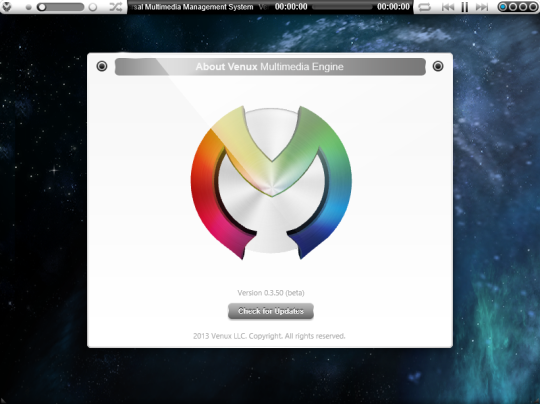This screenshot has width=540, height=404.
Task: Click the Check for Updates button
Action: point(271,311)
